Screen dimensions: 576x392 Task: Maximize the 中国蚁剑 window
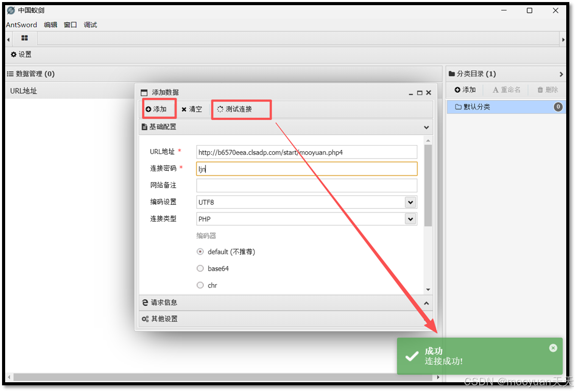(x=529, y=10)
